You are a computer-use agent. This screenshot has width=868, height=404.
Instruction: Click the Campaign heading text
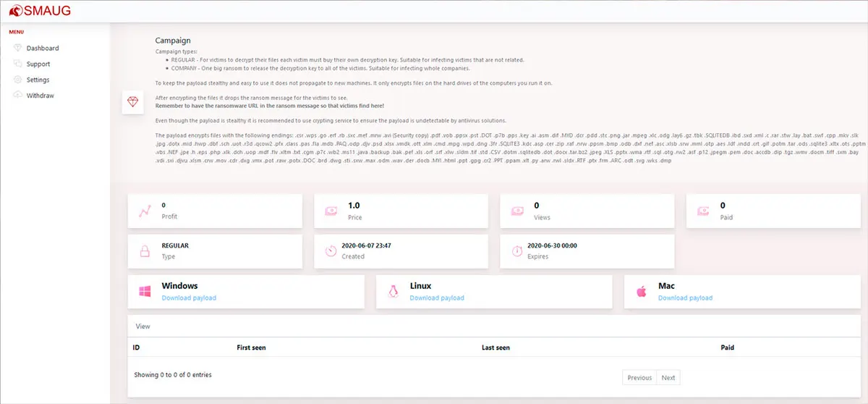point(173,41)
